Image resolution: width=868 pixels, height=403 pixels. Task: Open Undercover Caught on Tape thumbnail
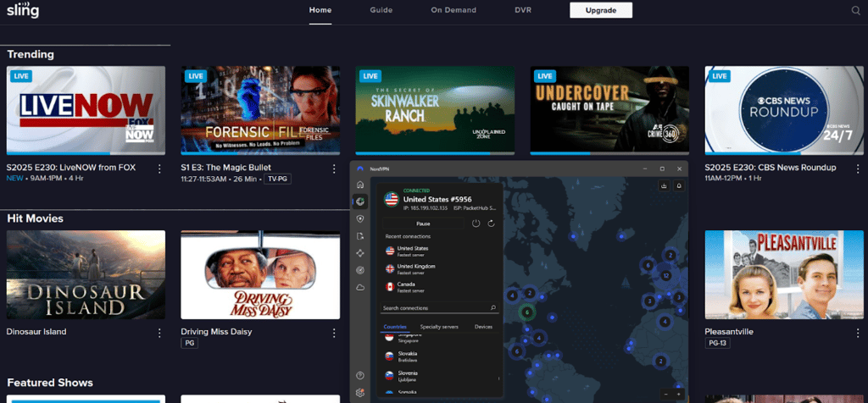click(x=609, y=109)
